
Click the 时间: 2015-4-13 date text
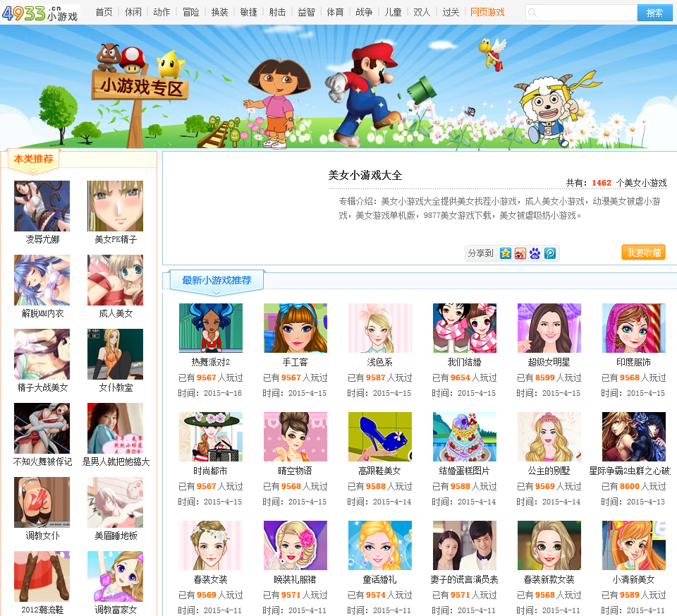point(633,502)
